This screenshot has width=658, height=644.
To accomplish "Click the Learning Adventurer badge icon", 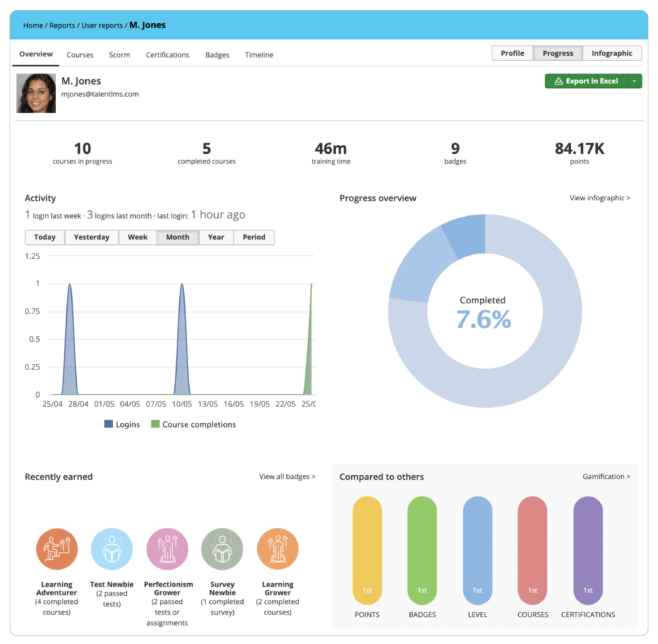I will click(x=57, y=549).
